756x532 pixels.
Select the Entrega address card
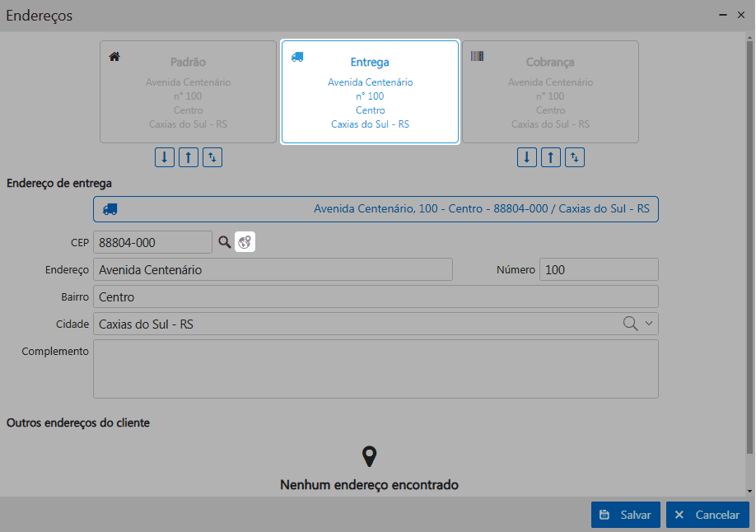[x=370, y=92]
